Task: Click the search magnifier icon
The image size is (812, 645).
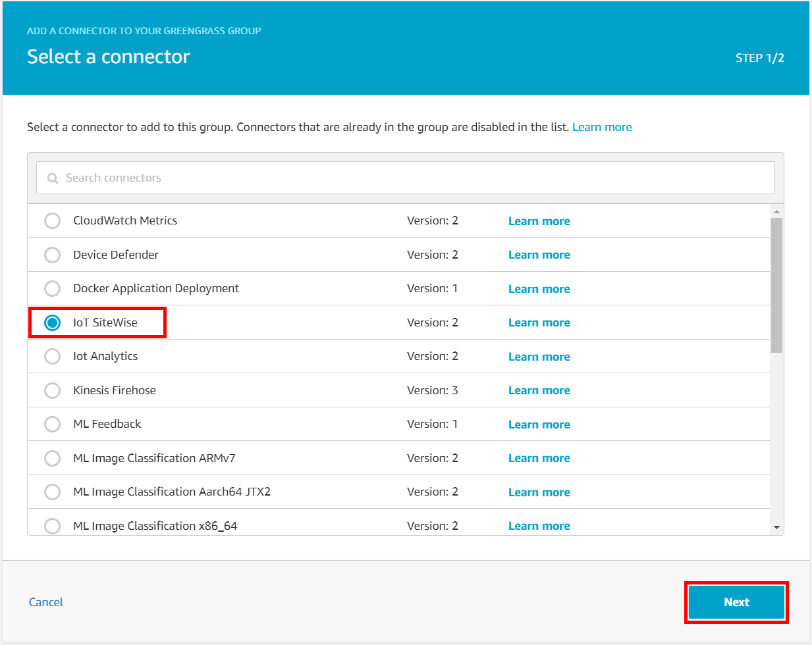Action: point(53,178)
